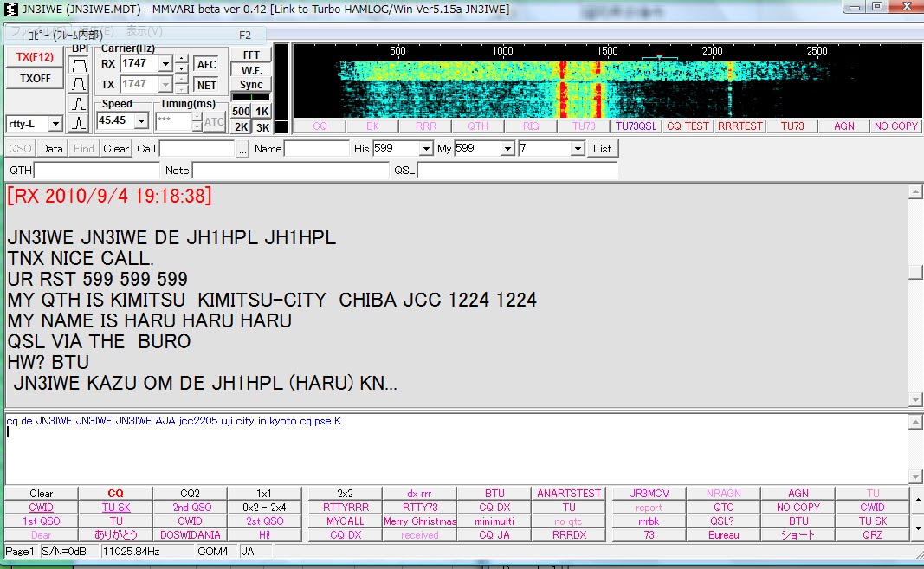Click the Find log button

pos(84,149)
